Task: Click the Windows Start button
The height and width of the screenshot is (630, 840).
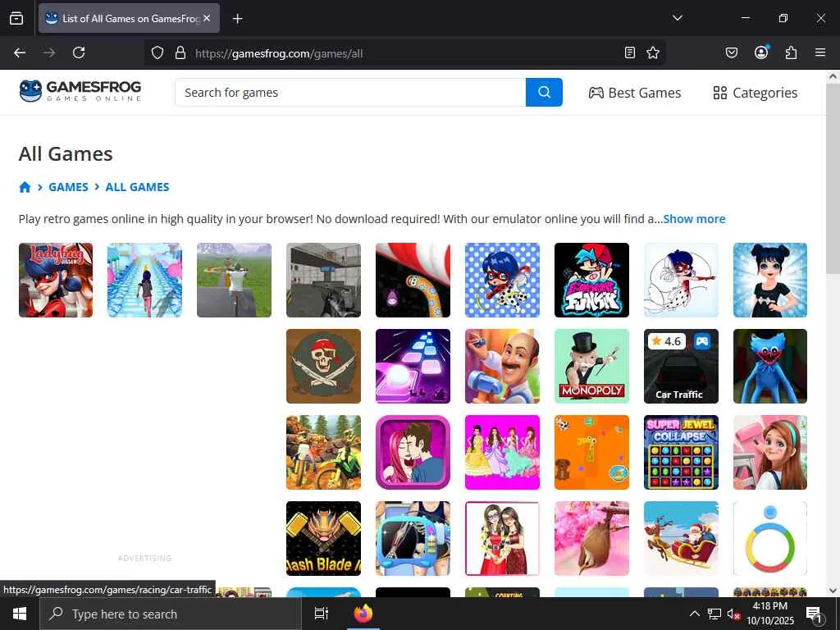Action: pos(20,614)
